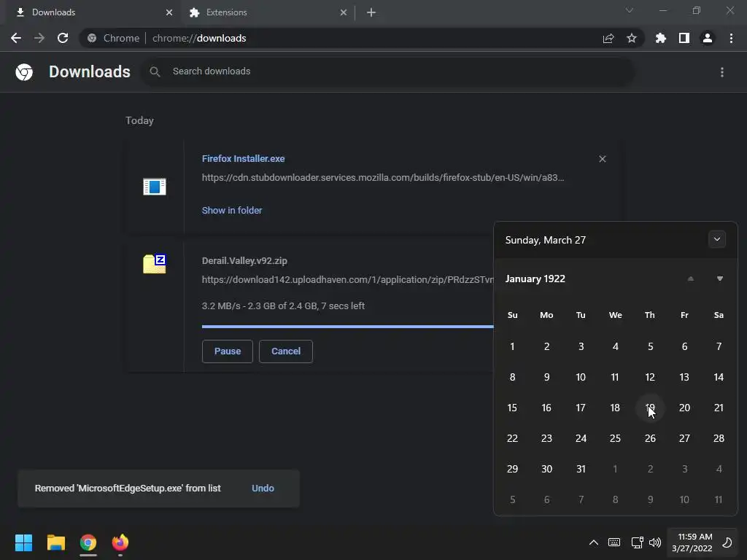Launch Firefox from the taskbar
This screenshot has width=747, height=560.
(x=120, y=542)
